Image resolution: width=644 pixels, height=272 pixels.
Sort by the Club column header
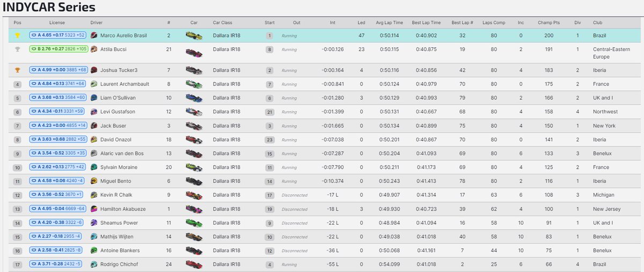point(597,23)
